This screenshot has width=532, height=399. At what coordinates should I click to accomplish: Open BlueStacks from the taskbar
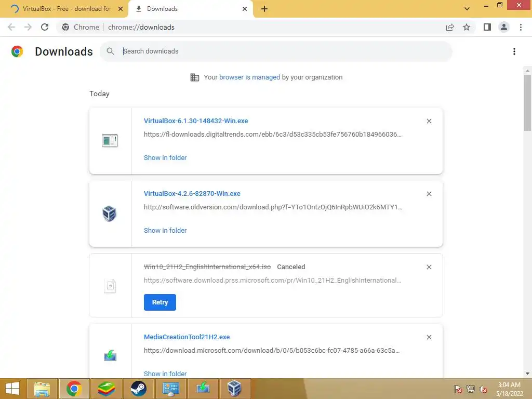click(x=106, y=389)
